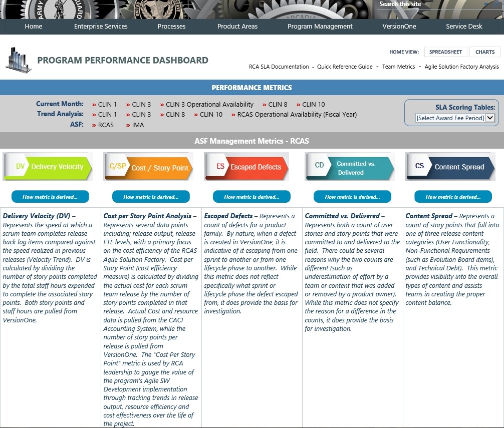Click the Delivery Velocity DV badge
The height and width of the screenshot is (428, 504).
pos(48,166)
